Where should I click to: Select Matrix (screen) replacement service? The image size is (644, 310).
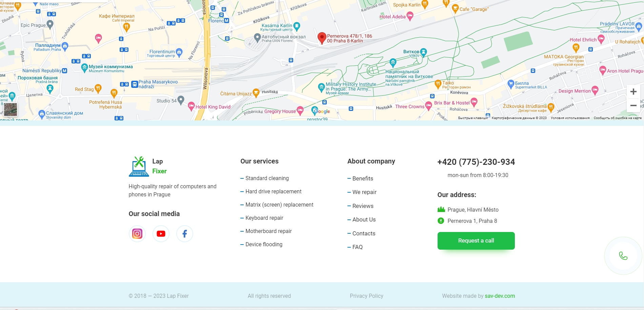279,205
